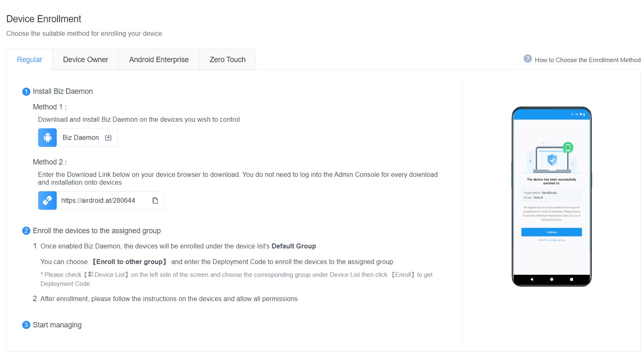Click 'Enroll the devices to the assigned group'
The image size is (644, 357).
pos(97,231)
